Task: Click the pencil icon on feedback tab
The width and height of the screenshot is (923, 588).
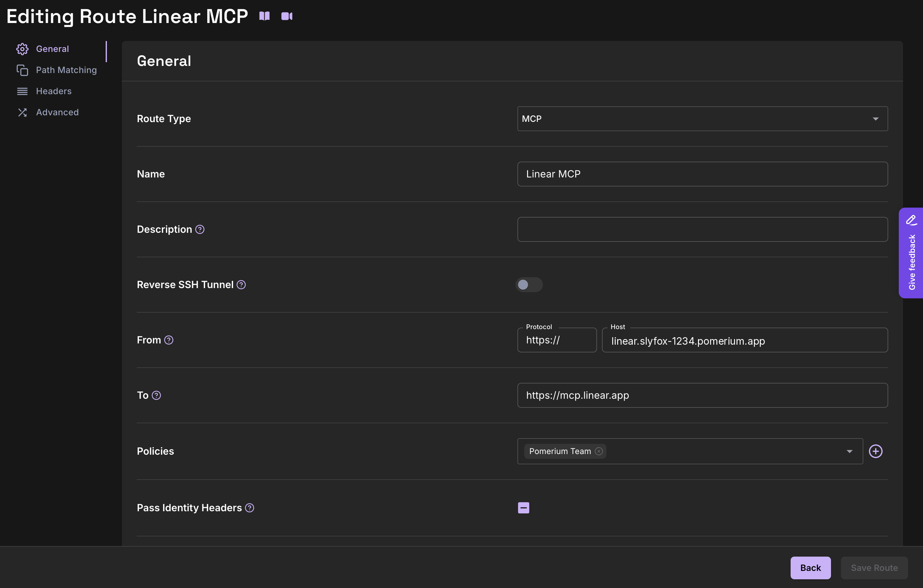Action: point(912,220)
